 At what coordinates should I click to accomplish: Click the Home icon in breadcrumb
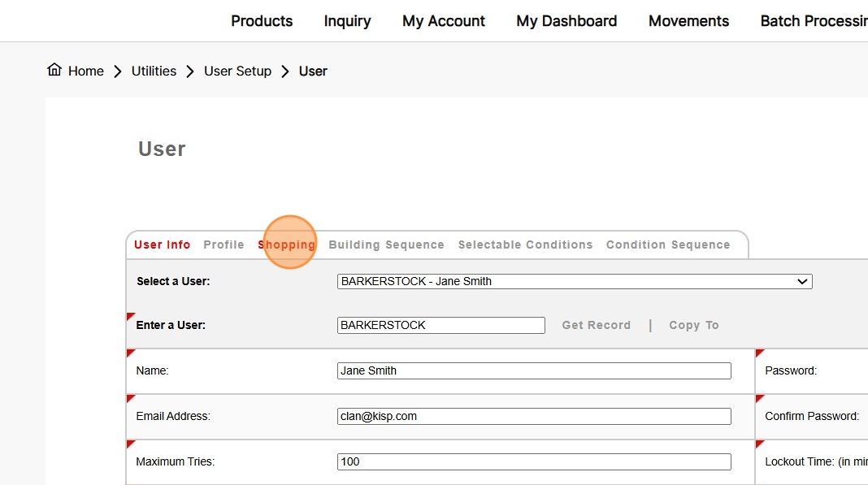[54, 71]
